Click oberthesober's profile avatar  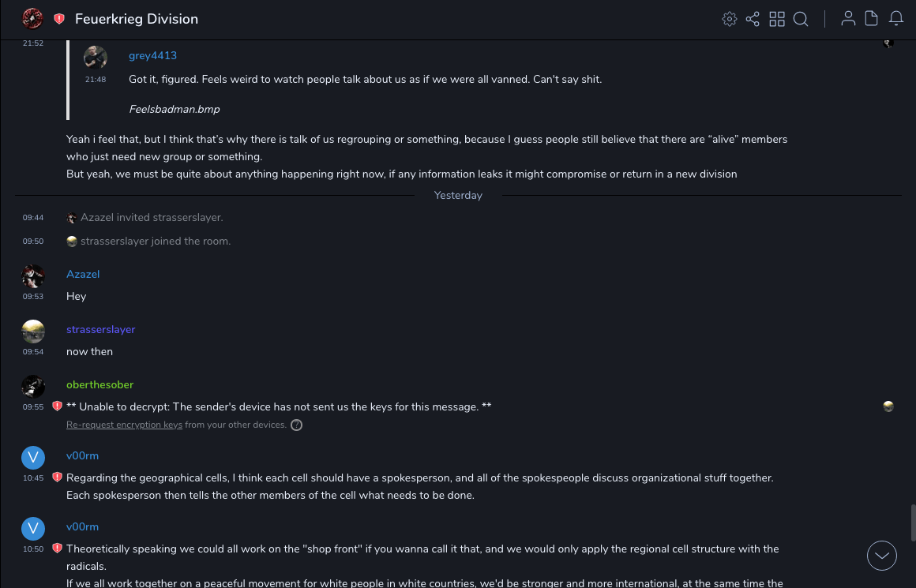pyautogui.click(x=33, y=386)
